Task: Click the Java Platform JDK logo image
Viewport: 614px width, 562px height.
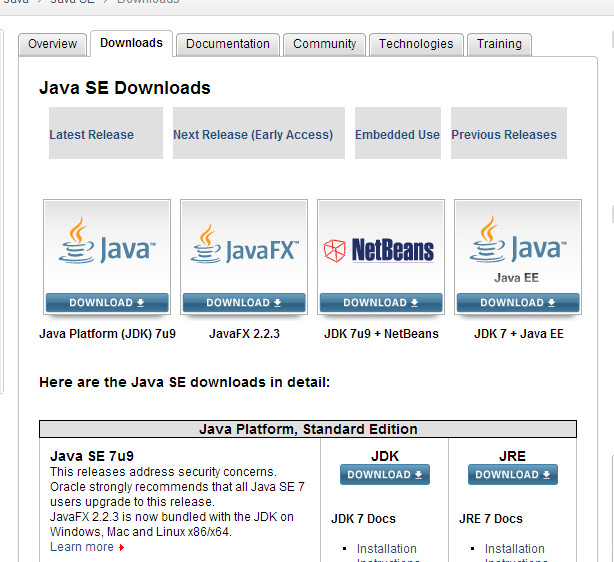Action: 106,245
